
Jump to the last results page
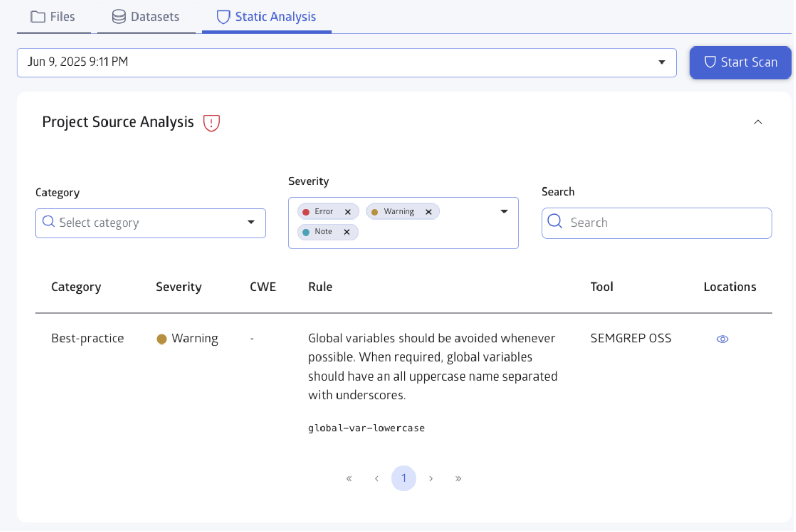(458, 479)
